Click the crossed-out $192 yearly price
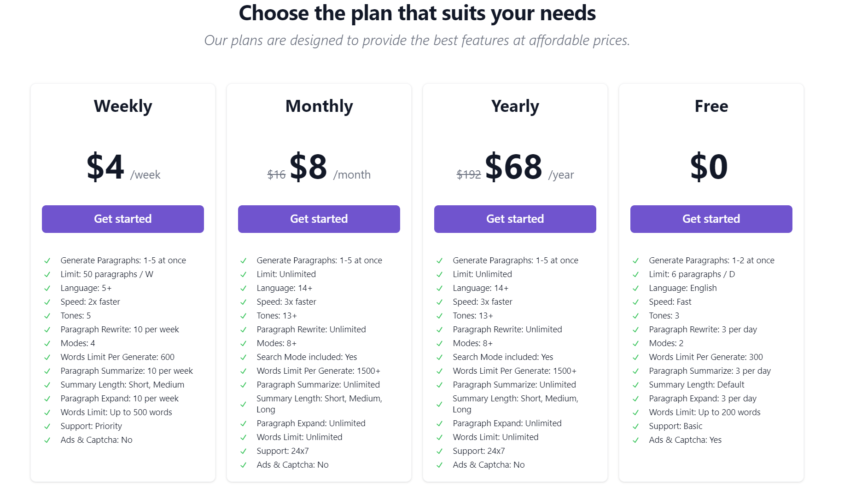 point(468,175)
